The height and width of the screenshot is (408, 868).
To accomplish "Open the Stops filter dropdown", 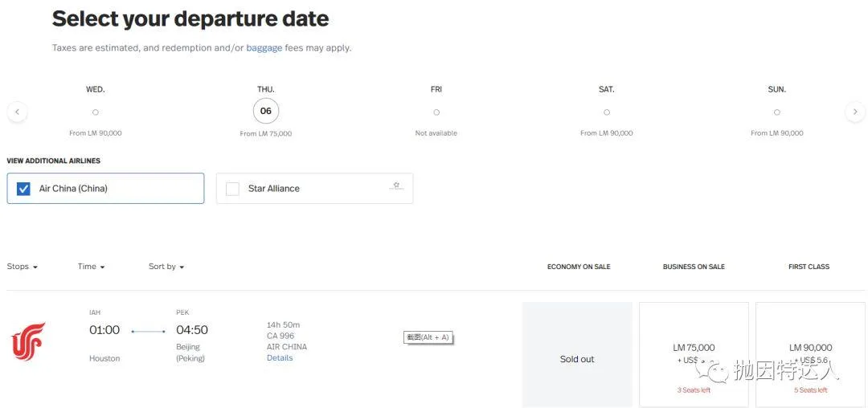I will click(23, 267).
